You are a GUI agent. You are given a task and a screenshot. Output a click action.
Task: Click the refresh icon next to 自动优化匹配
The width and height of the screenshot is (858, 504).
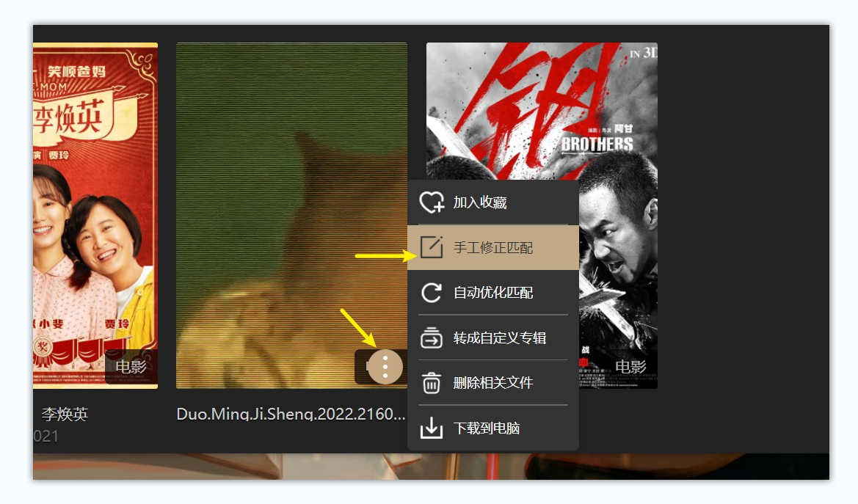tap(433, 291)
